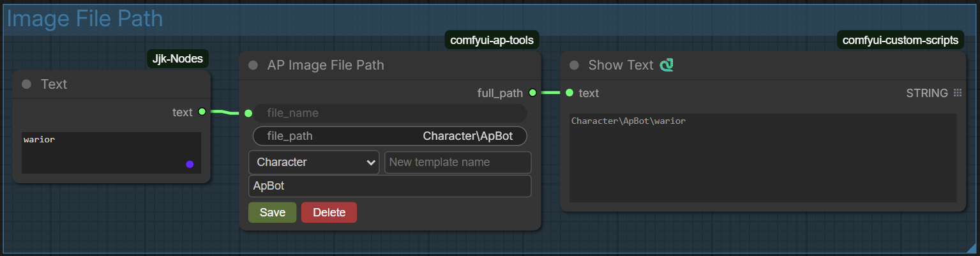
Task: Click the file_path widget showing Character\ApBot
Action: (390, 136)
